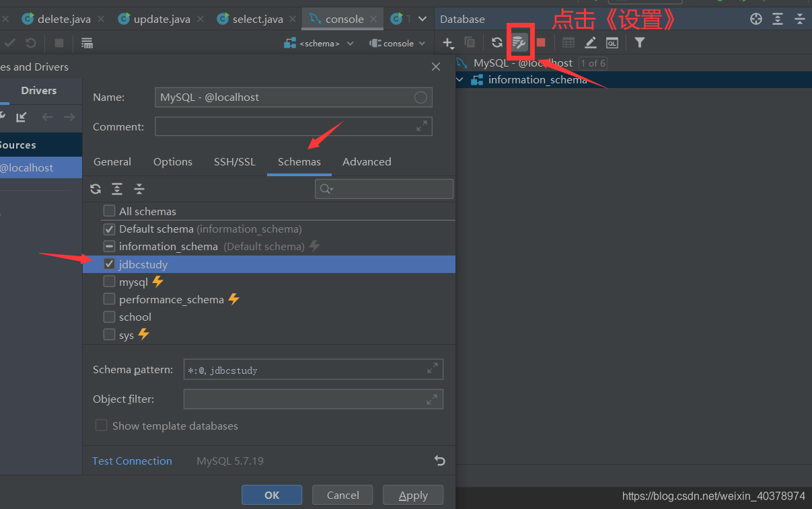812x509 pixels.
Task: Check the sys schema checkbox
Action: [109, 334]
